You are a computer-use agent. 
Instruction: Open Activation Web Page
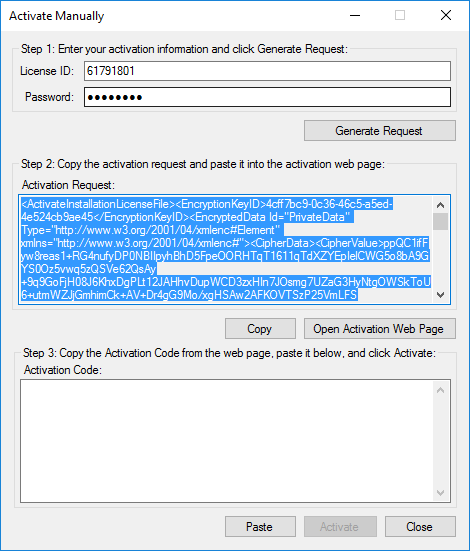[x=380, y=329]
